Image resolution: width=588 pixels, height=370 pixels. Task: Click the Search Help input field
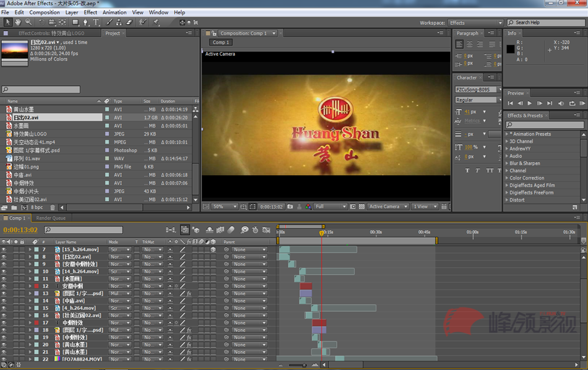[547, 23]
